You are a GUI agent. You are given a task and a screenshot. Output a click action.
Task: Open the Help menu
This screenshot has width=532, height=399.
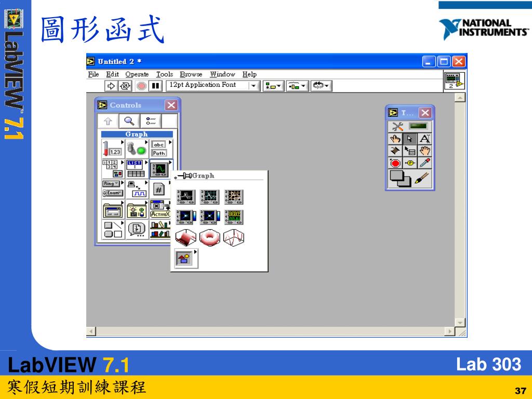249,74
